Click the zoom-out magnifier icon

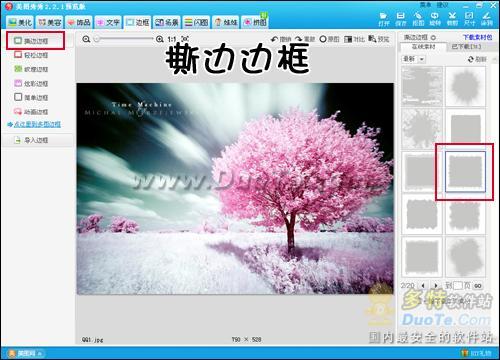tap(86, 39)
